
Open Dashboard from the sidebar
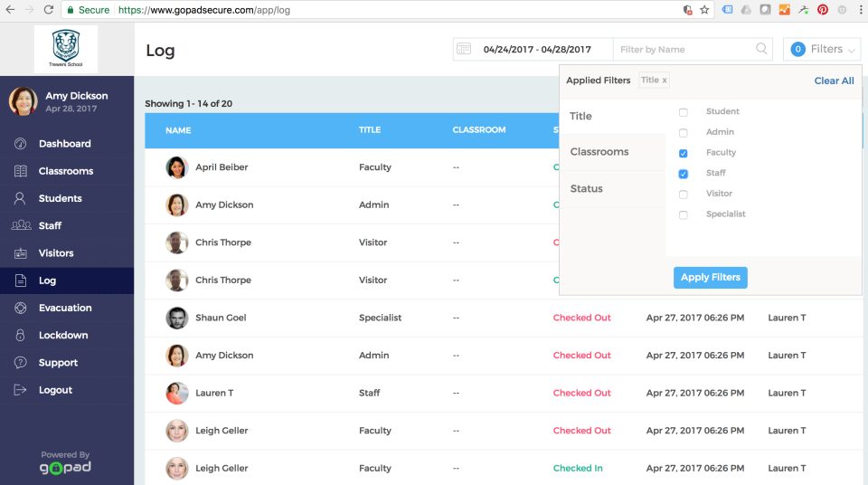click(67, 144)
